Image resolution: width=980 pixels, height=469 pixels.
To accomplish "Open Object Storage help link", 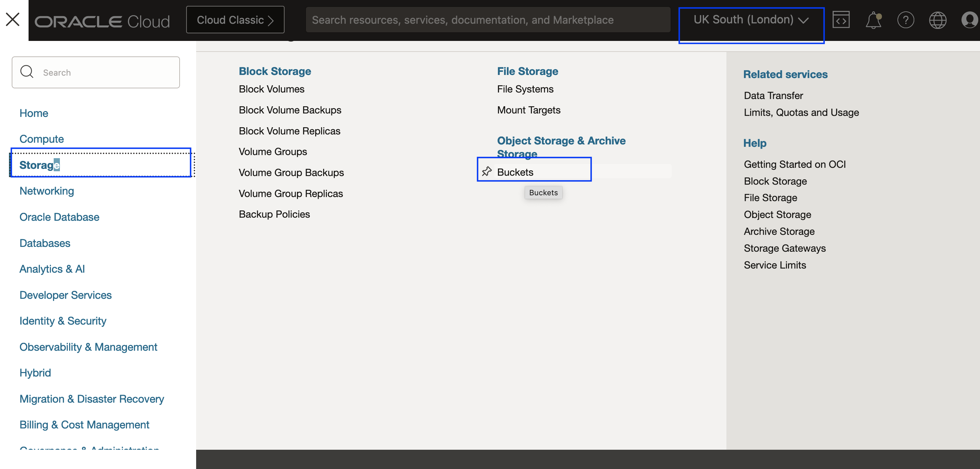I will coord(778,214).
